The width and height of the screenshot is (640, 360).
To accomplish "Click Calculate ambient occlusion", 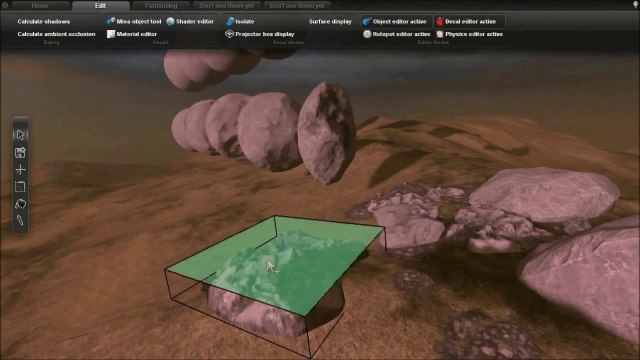I will tap(56, 34).
